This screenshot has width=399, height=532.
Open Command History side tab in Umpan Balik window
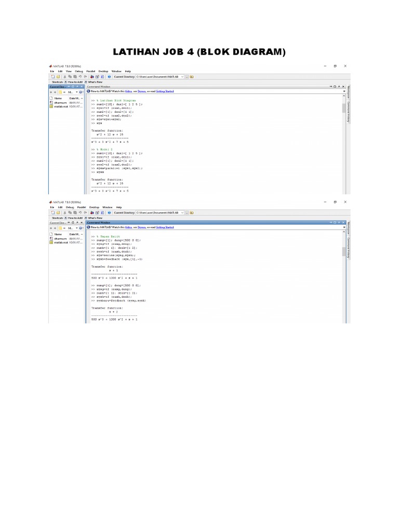pyautogui.click(x=349, y=248)
